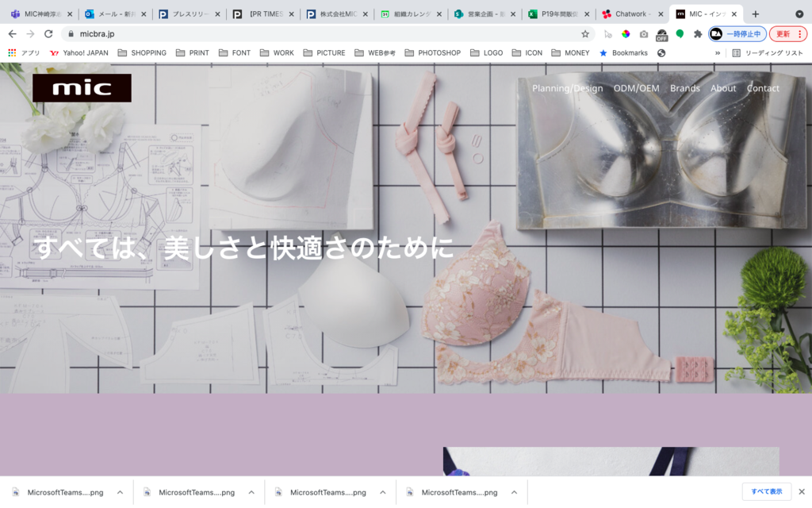Click the cursor-blocked extension icon

pyautogui.click(x=608, y=34)
